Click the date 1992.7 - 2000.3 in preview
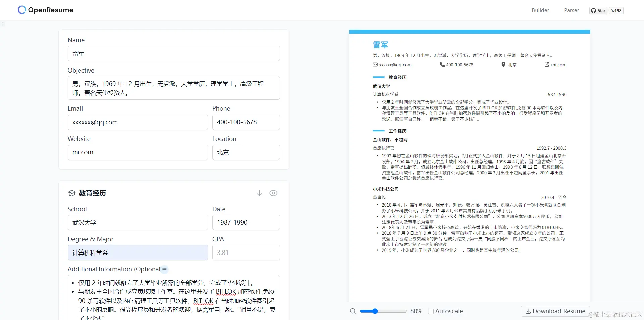644x320 pixels. [551, 148]
